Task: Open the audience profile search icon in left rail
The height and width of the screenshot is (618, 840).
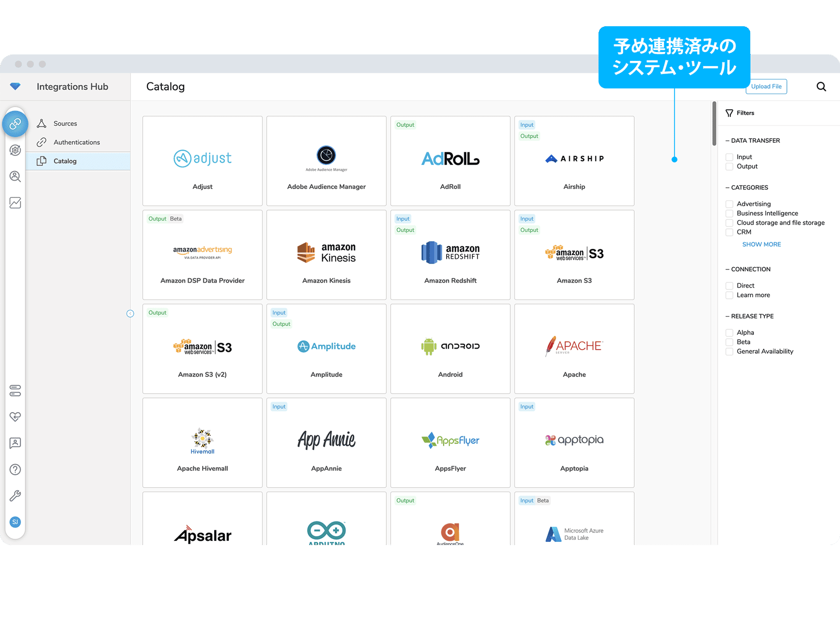Action: [15, 176]
